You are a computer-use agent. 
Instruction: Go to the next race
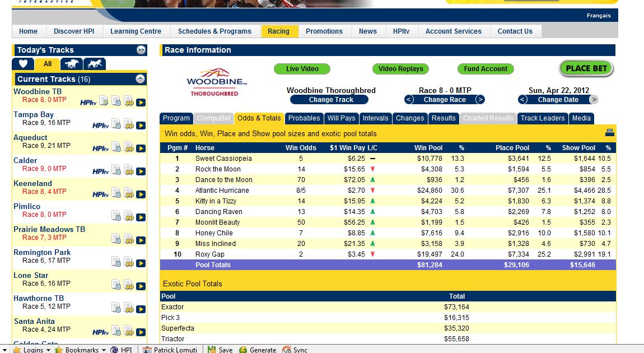[480, 99]
